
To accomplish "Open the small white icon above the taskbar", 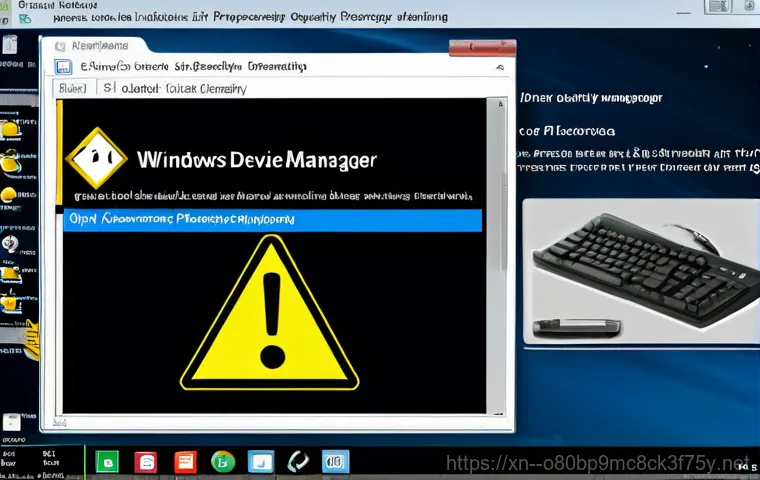I will point(11,422).
